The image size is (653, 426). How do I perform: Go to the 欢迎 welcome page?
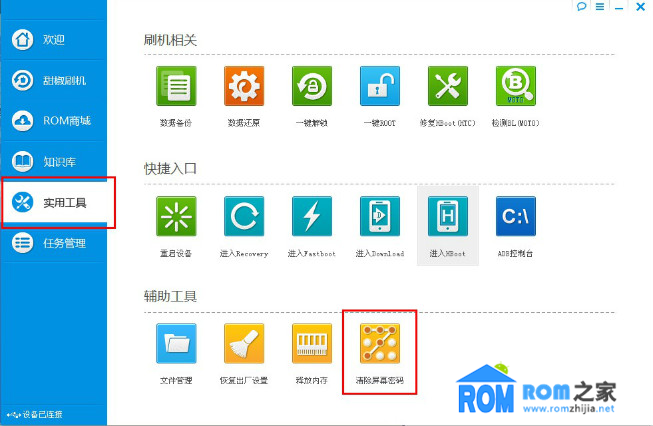click(53, 40)
